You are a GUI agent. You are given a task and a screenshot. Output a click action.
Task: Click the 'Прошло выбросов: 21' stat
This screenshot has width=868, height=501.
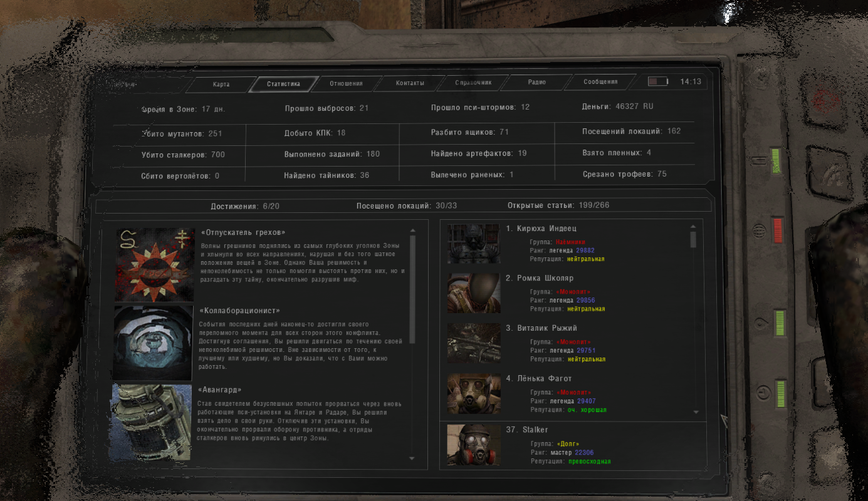[327, 108]
